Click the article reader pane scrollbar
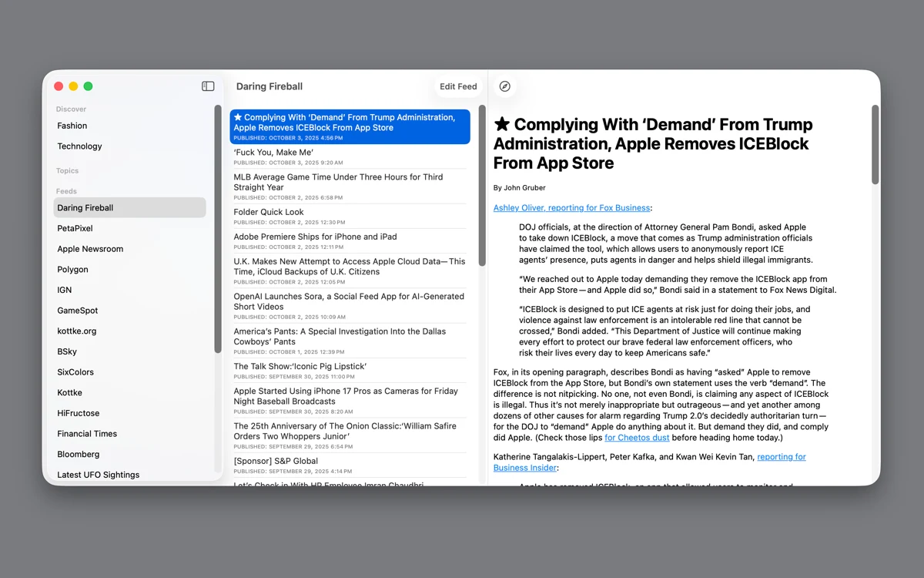The image size is (924, 578). [875, 145]
